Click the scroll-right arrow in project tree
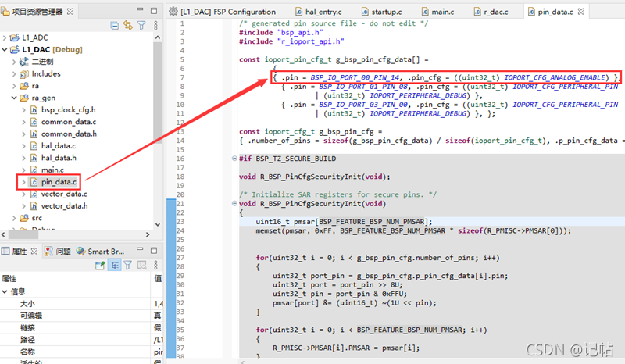This screenshot has height=364, width=625. point(148,235)
